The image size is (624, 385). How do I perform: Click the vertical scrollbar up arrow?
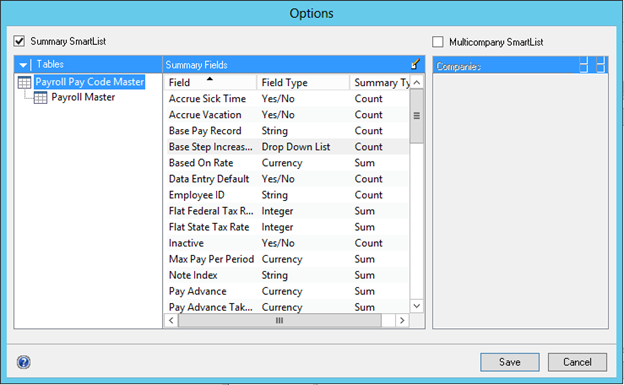coord(417,82)
